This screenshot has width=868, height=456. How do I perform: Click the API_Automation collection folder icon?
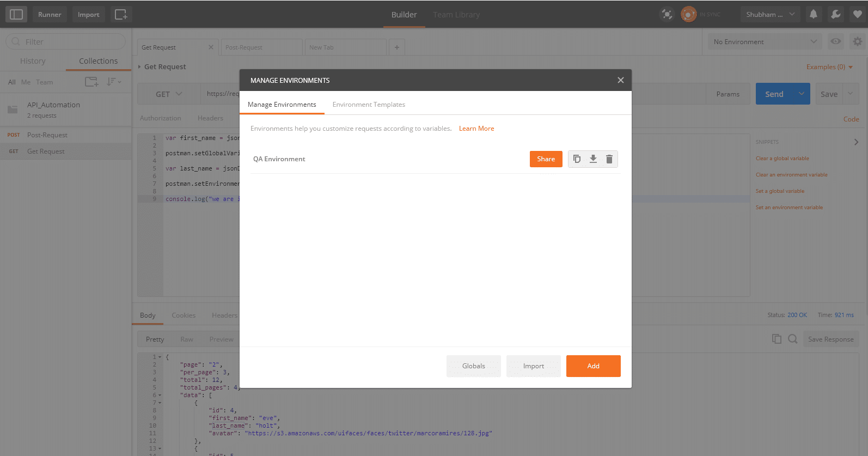(13, 110)
